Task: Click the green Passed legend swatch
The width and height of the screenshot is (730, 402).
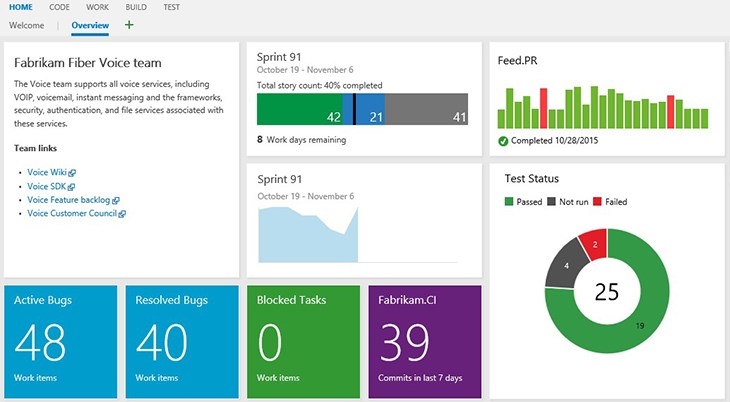Action: coord(509,202)
